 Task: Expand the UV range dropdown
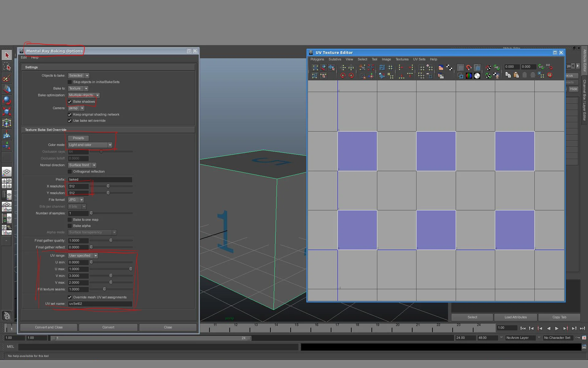(x=83, y=255)
